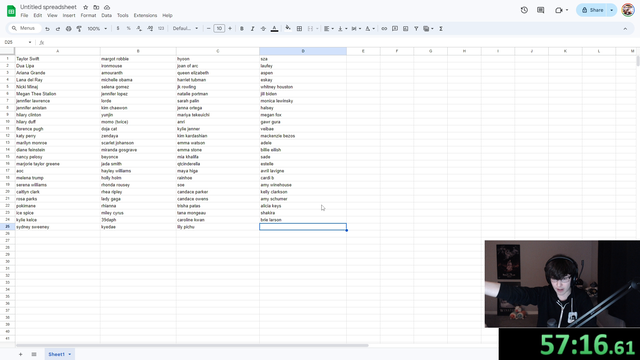Open the Tools menu

pos(122,16)
